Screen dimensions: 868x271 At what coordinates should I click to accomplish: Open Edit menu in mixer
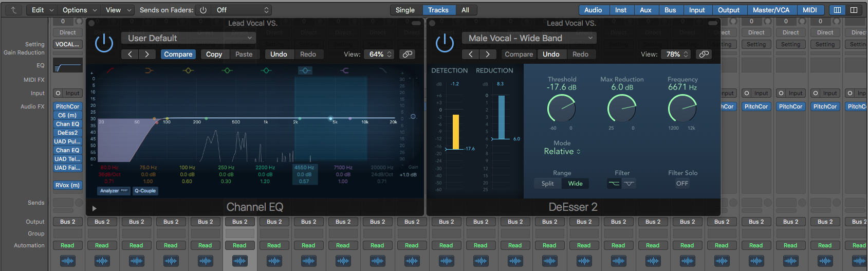pos(43,10)
